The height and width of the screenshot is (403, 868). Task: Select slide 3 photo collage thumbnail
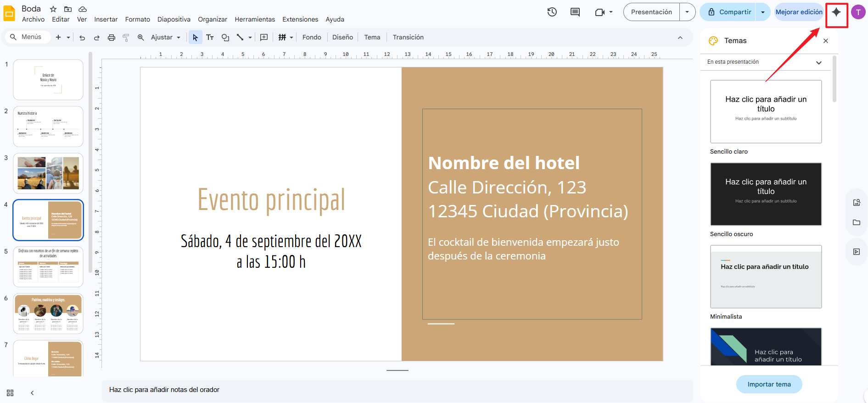coord(48,173)
